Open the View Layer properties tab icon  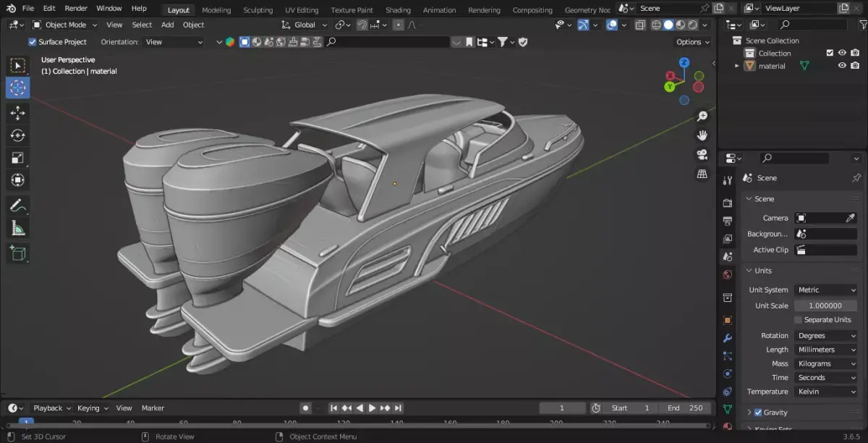tap(728, 239)
